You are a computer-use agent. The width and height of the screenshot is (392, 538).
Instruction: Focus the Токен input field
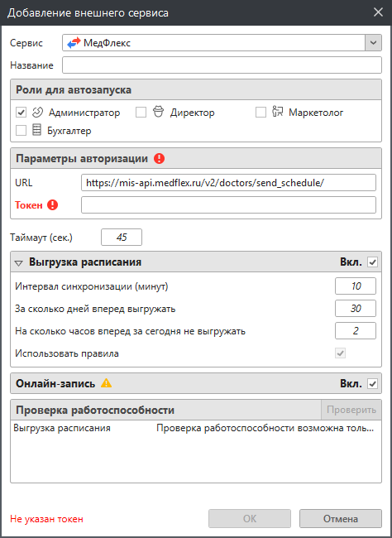228,204
